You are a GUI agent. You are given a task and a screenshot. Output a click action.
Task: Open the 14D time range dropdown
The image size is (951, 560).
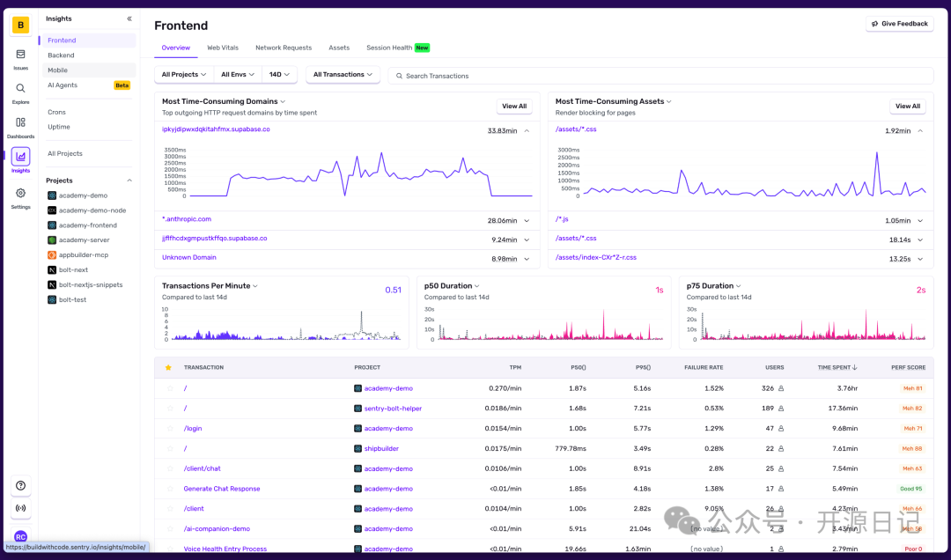pos(279,75)
